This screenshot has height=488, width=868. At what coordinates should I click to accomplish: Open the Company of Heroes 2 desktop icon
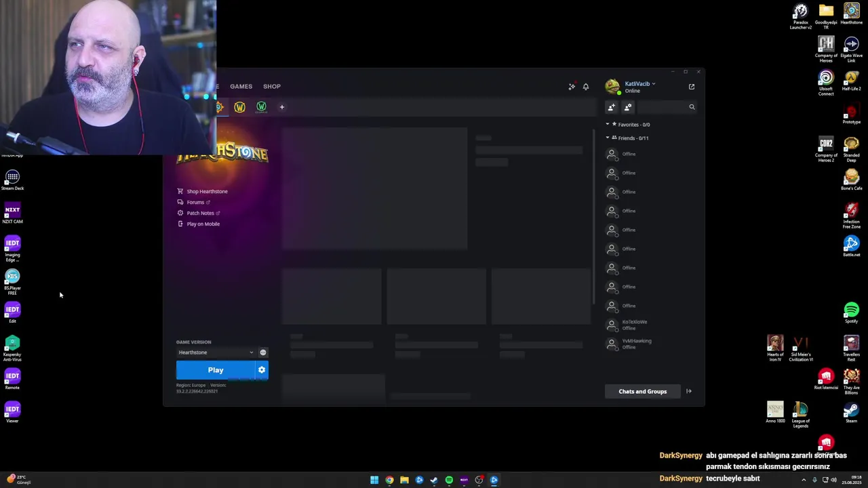pos(826,149)
